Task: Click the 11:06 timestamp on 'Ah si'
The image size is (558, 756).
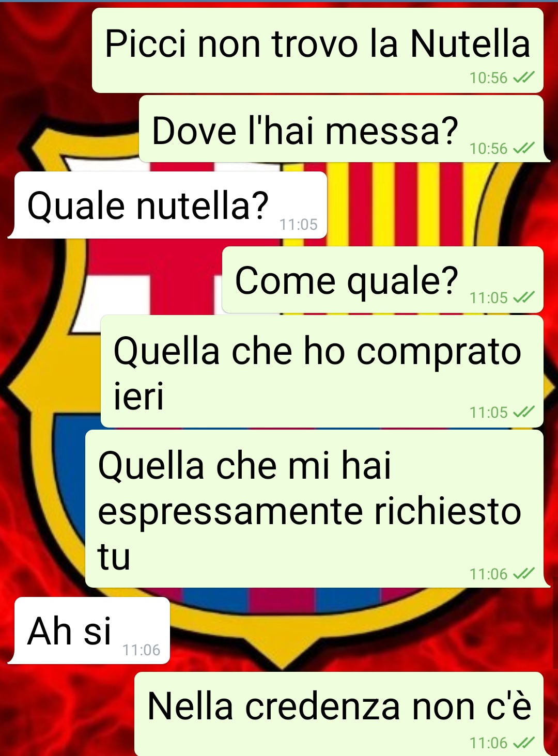Action: [142, 650]
